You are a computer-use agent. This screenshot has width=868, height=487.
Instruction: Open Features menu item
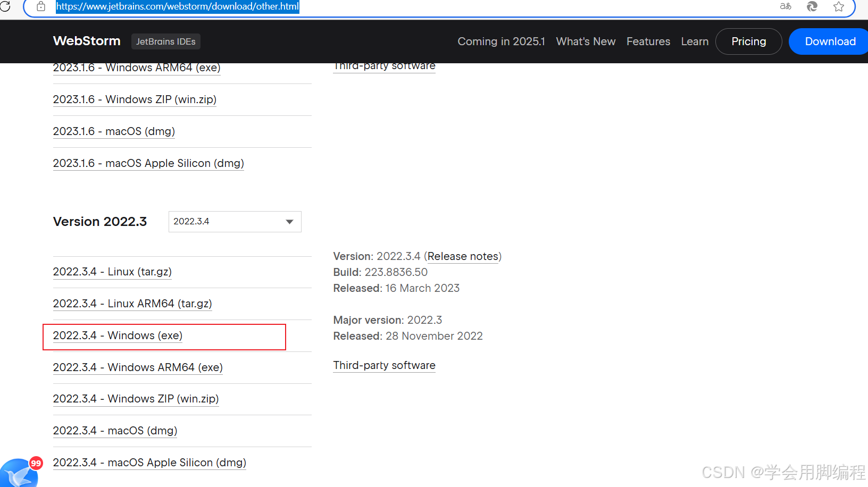[648, 41]
